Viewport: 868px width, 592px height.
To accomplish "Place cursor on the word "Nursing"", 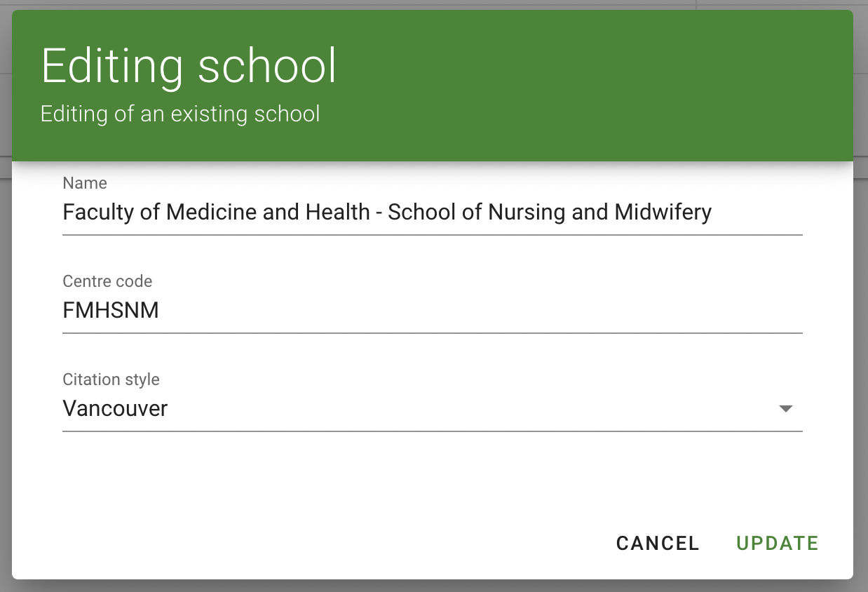I will point(527,212).
